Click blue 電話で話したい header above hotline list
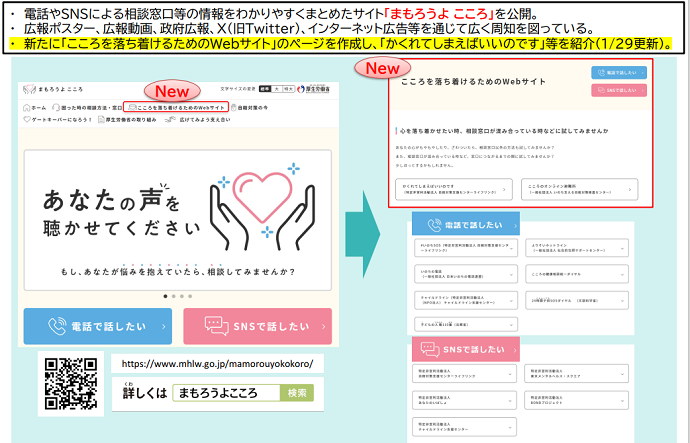The height and width of the screenshot is (443, 690). pyautogui.click(x=466, y=224)
